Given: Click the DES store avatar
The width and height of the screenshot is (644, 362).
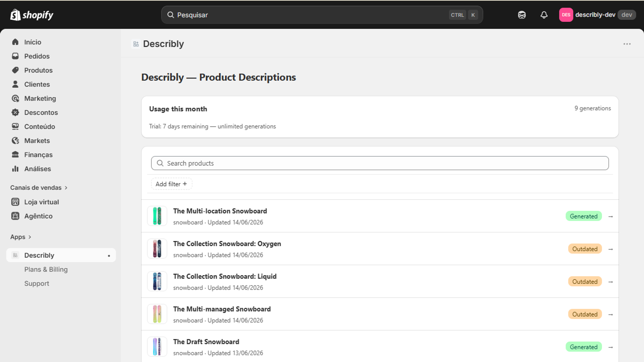Looking at the screenshot, I should 566,15.
